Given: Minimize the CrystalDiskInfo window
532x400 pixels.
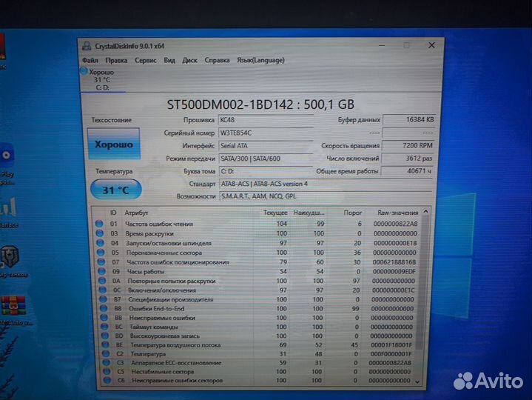Looking at the screenshot, I should pyautogui.click(x=382, y=45).
